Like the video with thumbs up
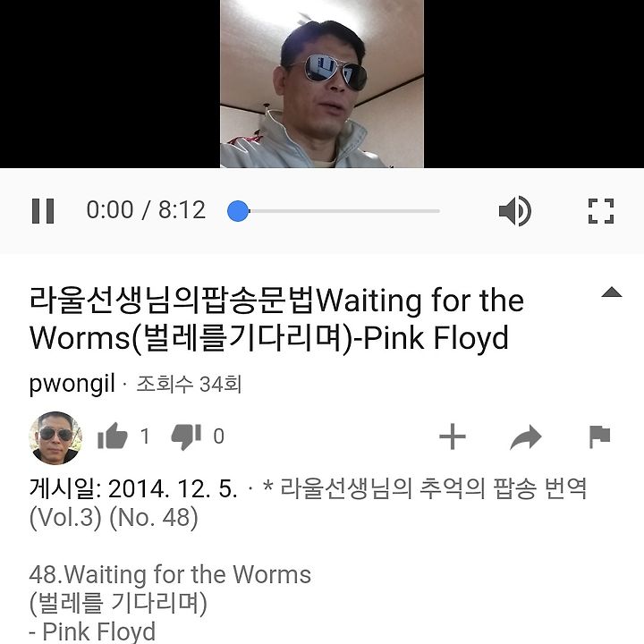The width and height of the screenshot is (644, 644). [113, 436]
